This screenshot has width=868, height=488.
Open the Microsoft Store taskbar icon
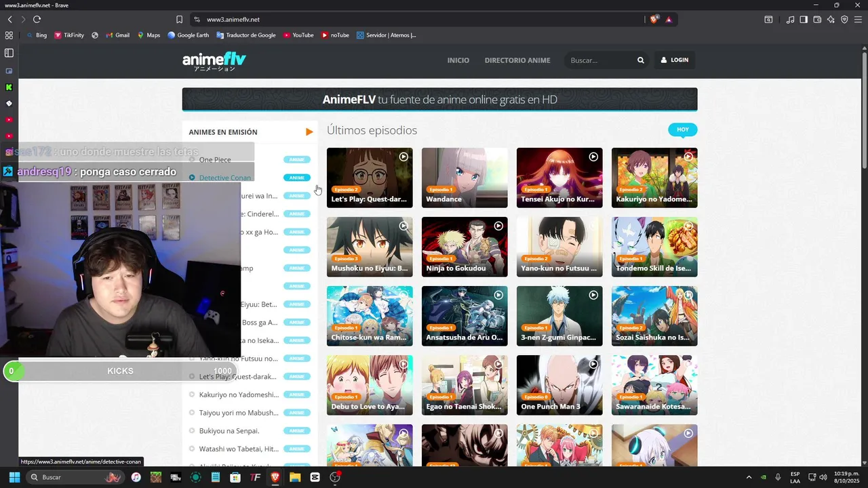coord(235,477)
